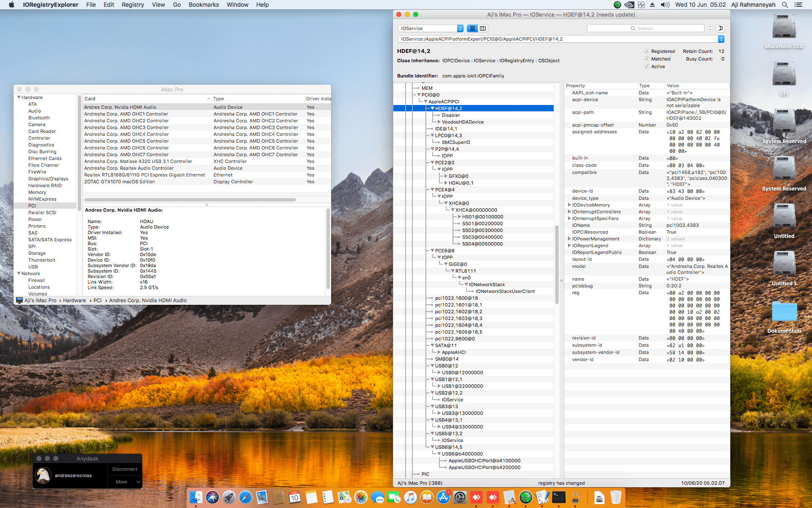Select VoodooHDADevice in the registry tree

[x=463, y=122]
